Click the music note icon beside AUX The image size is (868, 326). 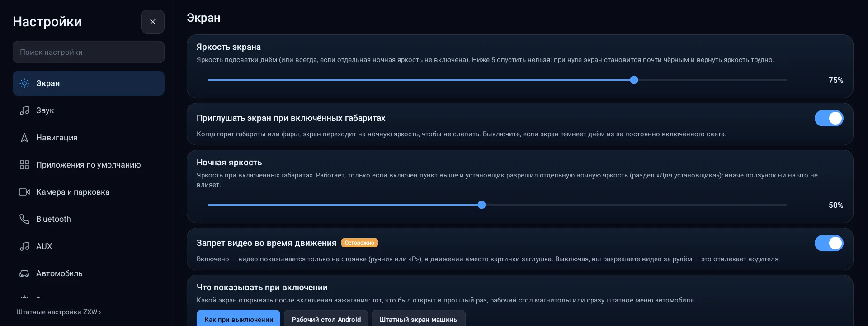tap(24, 246)
